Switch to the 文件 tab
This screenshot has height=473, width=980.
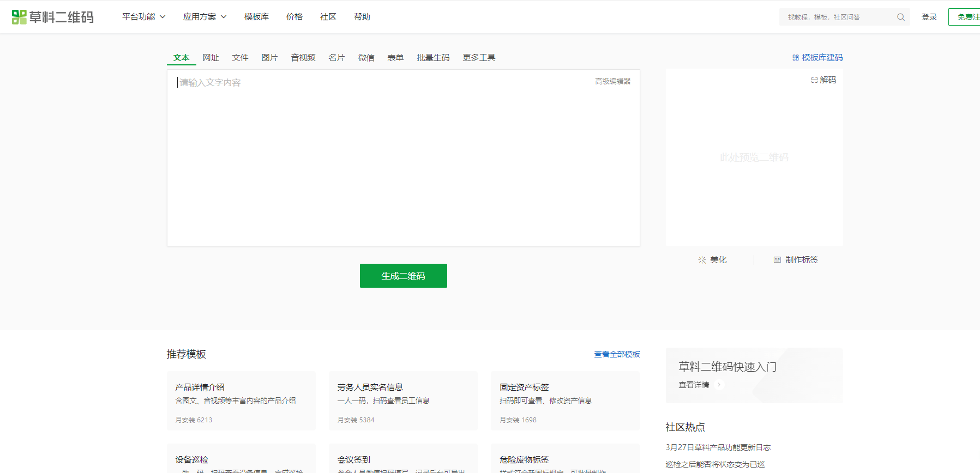pos(240,58)
